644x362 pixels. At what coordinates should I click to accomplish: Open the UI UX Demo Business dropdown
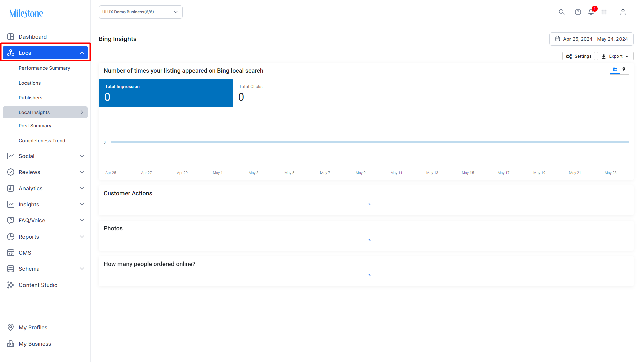click(x=140, y=12)
